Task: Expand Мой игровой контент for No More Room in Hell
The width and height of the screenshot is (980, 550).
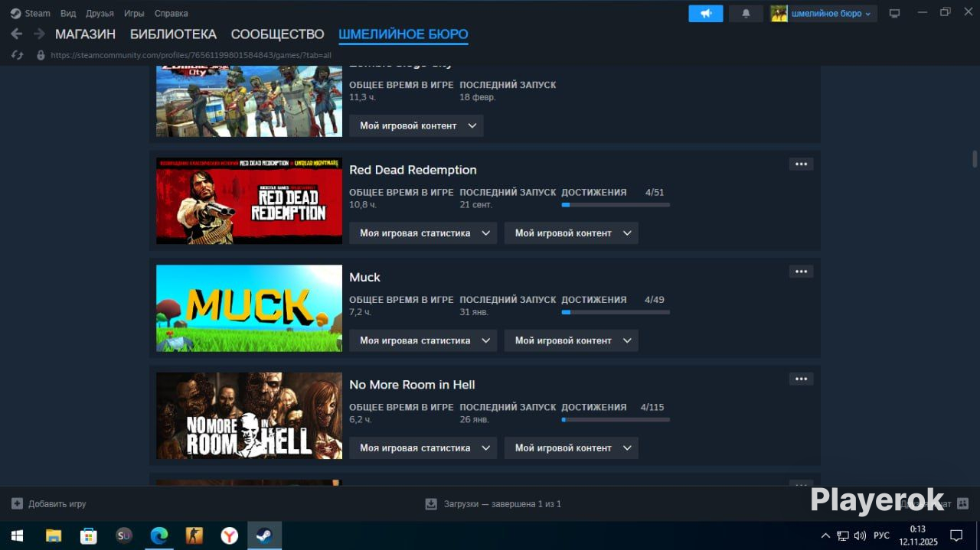Action: coord(571,447)
